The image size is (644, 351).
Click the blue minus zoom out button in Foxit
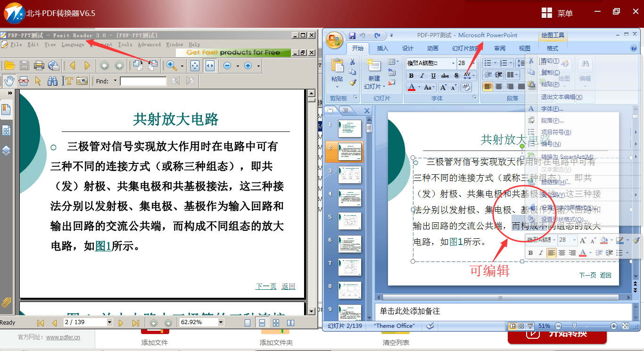point(227,65)
